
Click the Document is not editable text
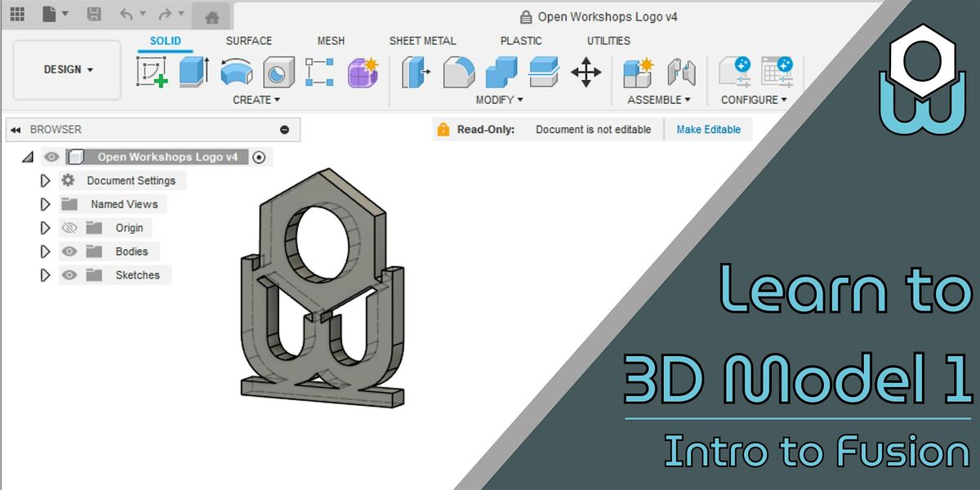[x=594, y=129]
